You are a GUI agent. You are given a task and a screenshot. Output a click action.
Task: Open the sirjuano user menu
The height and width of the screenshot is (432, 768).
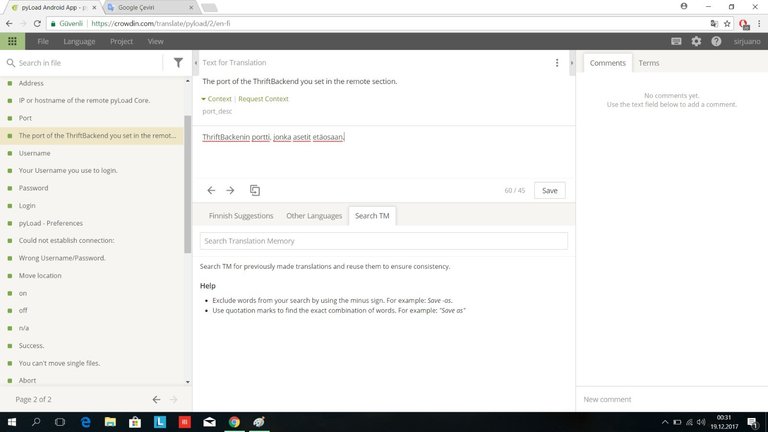(747, 42)
